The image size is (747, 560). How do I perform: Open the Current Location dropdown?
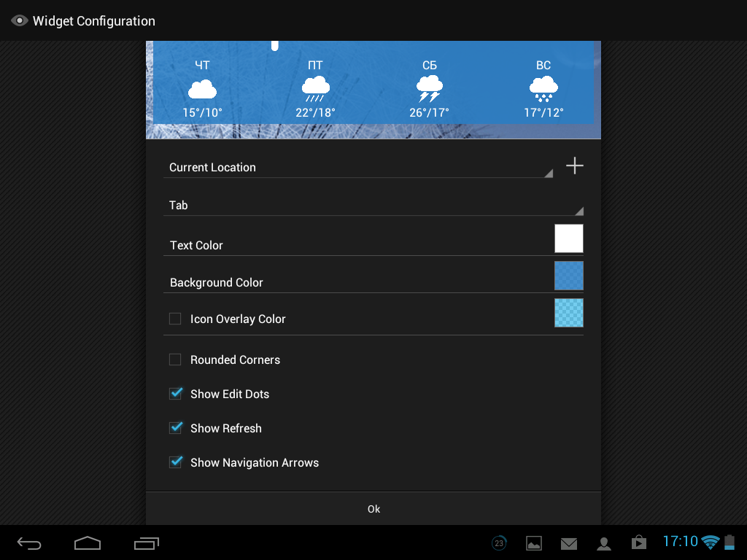(x=358, y=167)
